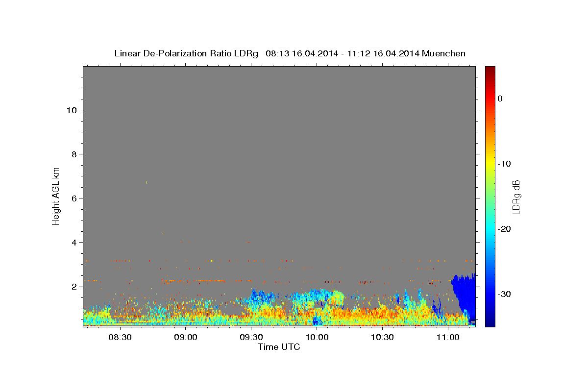Screen dimensions: 588x392
Task: Click the plot title 'Linear De-Polarization Ratio LDRg'
Action: click(186, 53)
